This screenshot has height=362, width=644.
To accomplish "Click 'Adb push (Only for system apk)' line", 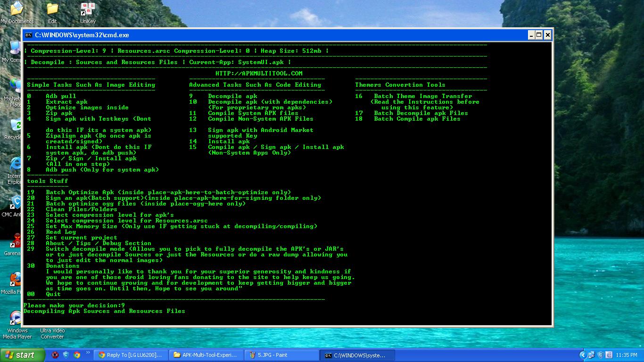I will click(x=93, y=170).
